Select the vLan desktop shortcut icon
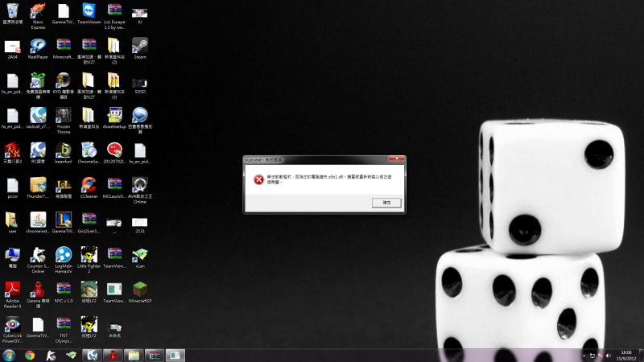 [139, 255]
